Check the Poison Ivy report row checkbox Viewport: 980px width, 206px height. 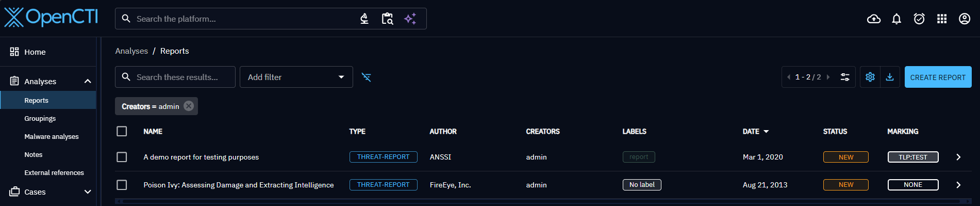pos(122,185)
